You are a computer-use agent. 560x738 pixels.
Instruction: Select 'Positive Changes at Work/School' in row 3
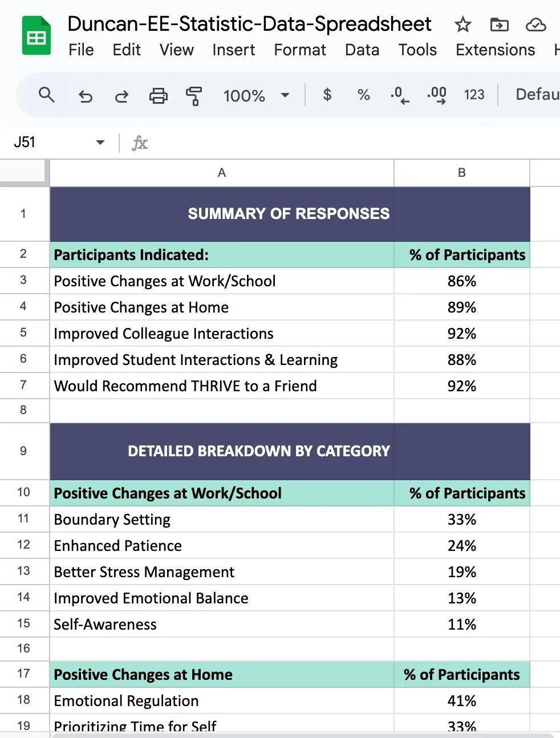[x=222, y=281]
